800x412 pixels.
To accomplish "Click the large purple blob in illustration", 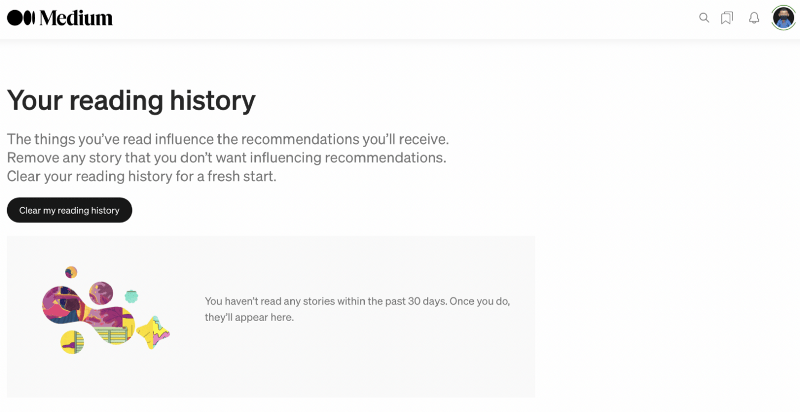I will [x=58, y=304].
